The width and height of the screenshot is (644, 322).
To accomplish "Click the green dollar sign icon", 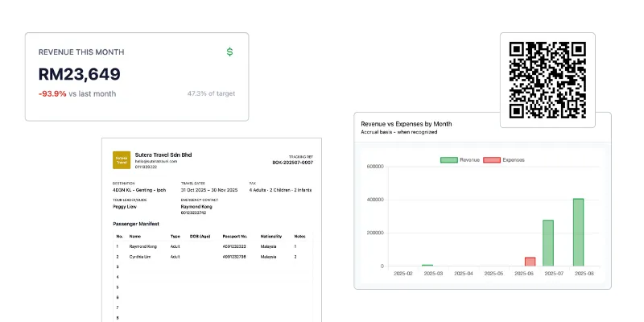I will (x=230, y=52).
